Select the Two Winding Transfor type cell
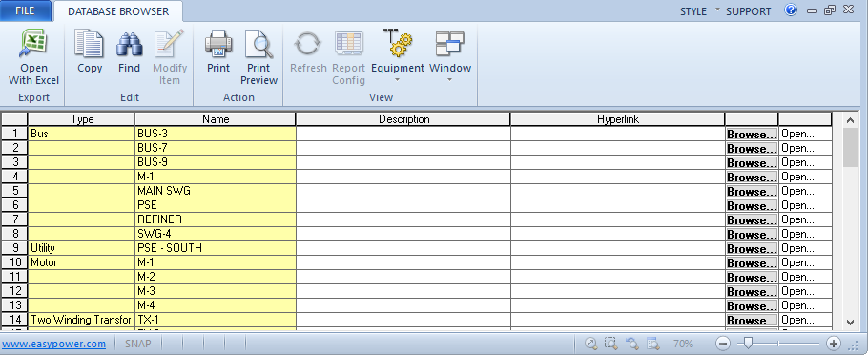868x355 pixels. coord(81,320)
